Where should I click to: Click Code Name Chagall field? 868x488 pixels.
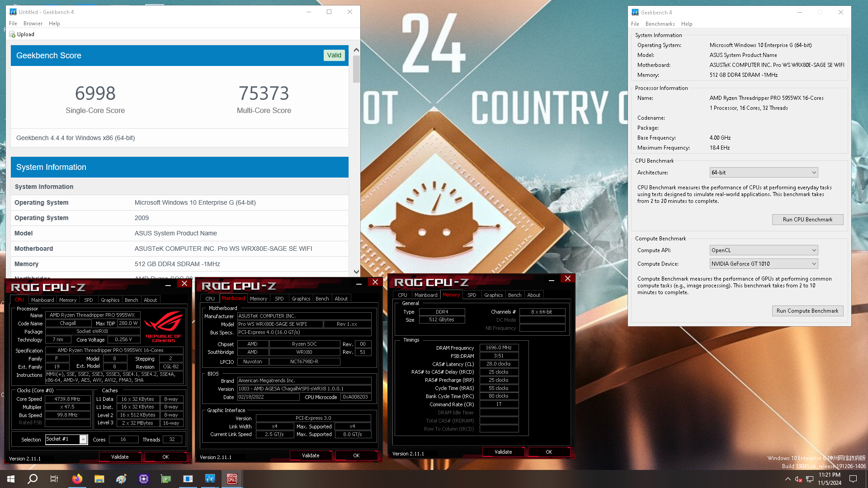click(68, 324)
